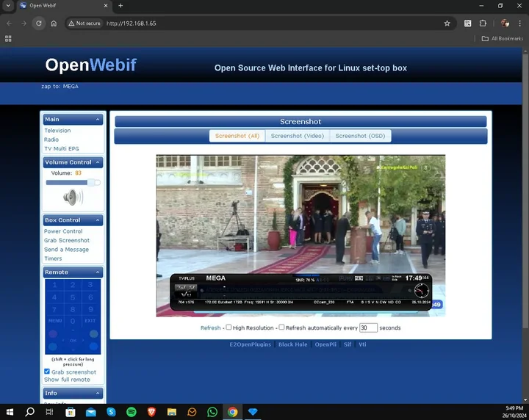This screenshot has height=420, width=529.
Task: Launch Brave browser from the taskbar
Action: (151, 412)
